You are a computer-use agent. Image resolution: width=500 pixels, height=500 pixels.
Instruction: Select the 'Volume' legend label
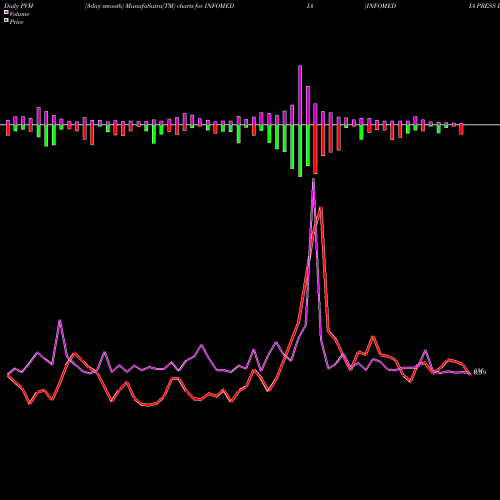pos(19,14)
